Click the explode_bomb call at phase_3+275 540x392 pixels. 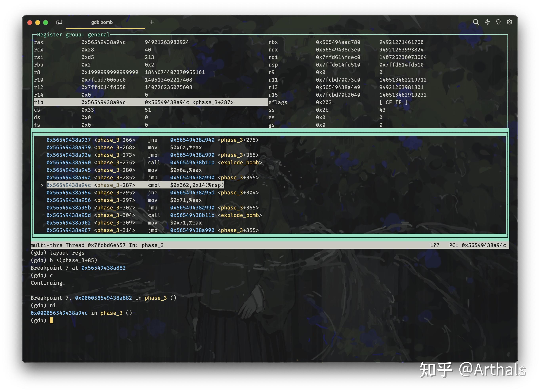coord(239,163)
